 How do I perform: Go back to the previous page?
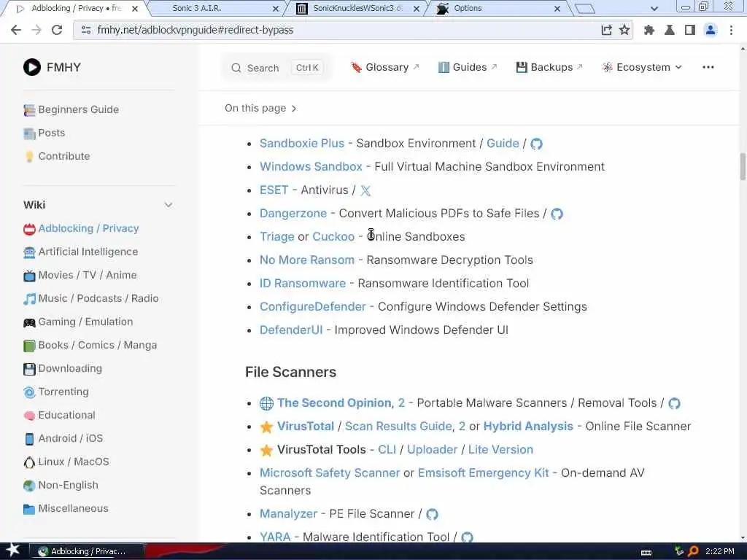(16, 30)
